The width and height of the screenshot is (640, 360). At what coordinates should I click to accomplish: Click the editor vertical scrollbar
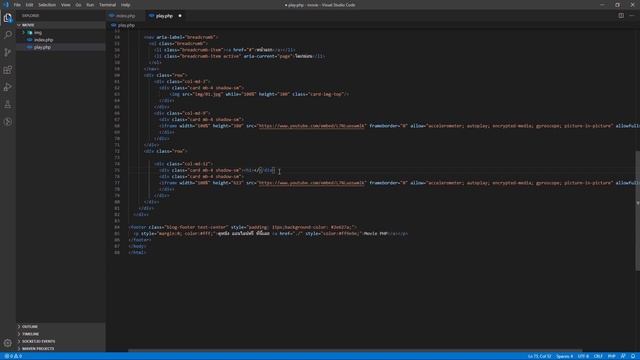click(637, 210)
